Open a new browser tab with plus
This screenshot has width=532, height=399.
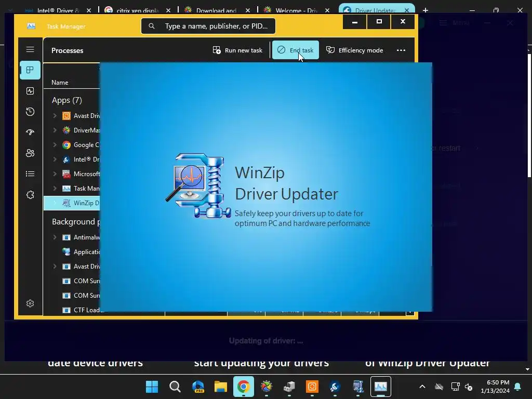pyautogui.click(x=425, y=10)
